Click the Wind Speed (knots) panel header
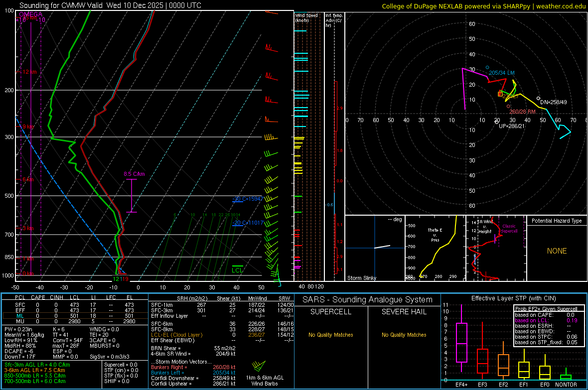The width and height of the screenshot is (588, 390). (306, 17)
